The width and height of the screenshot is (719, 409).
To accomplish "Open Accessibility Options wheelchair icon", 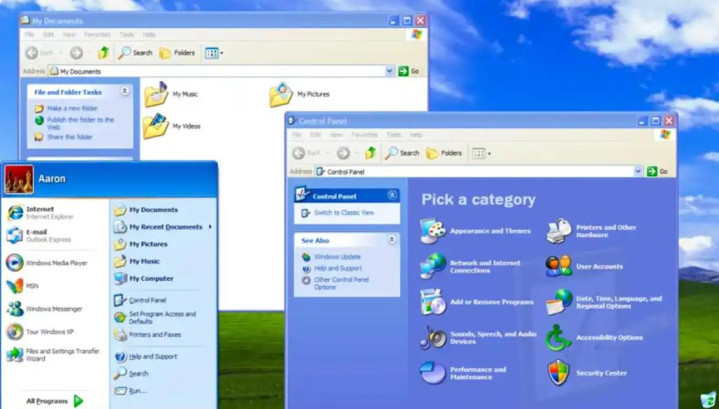I will click(559, 337).
